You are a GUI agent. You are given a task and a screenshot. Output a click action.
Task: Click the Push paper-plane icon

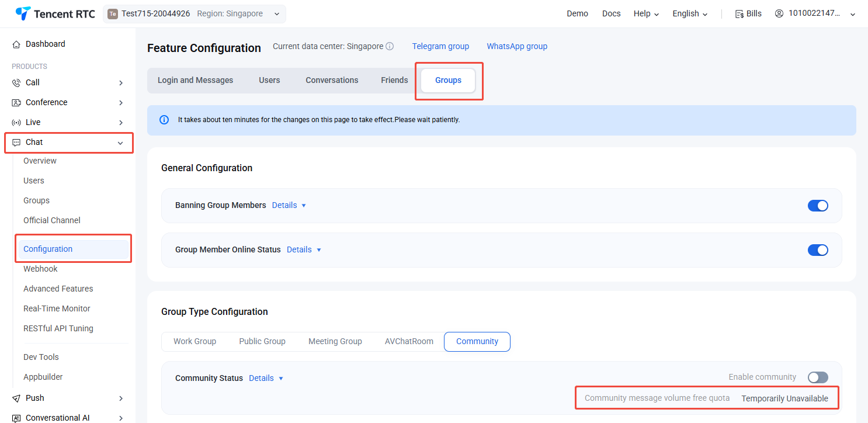pyautogui.click(x=16, y=398)
